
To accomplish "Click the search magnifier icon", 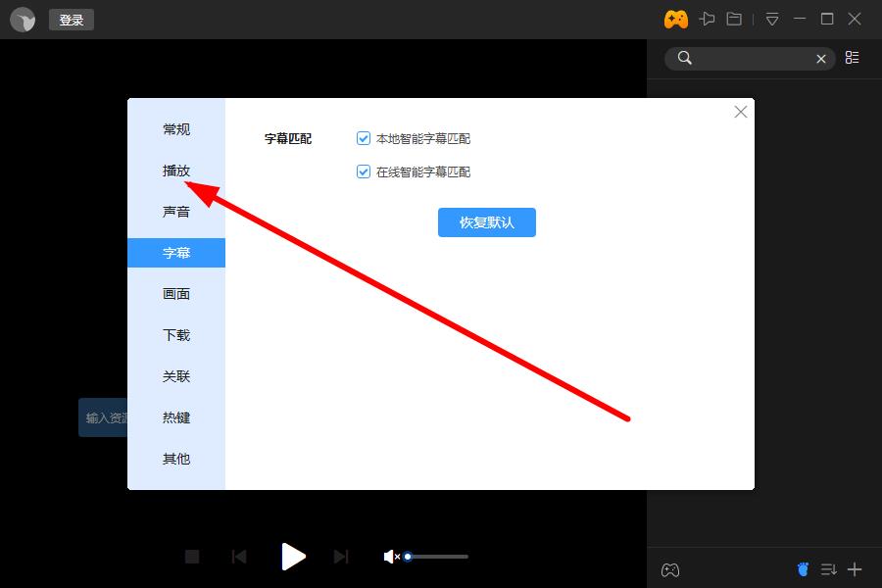I will (685, 58).
